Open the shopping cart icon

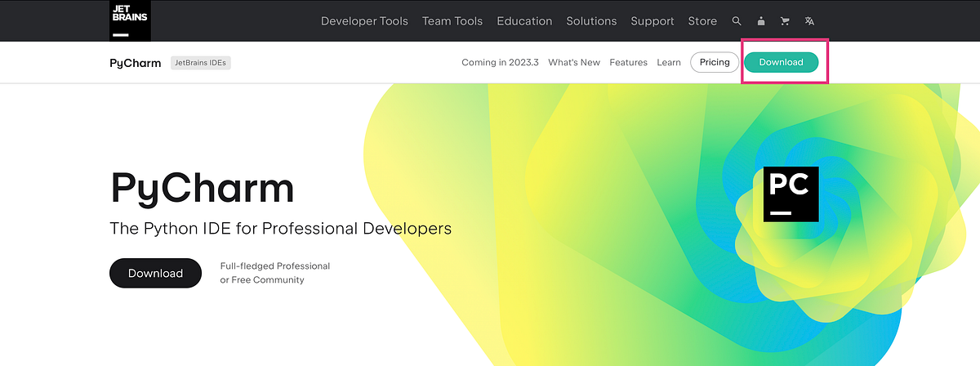(x=786, y=21)
